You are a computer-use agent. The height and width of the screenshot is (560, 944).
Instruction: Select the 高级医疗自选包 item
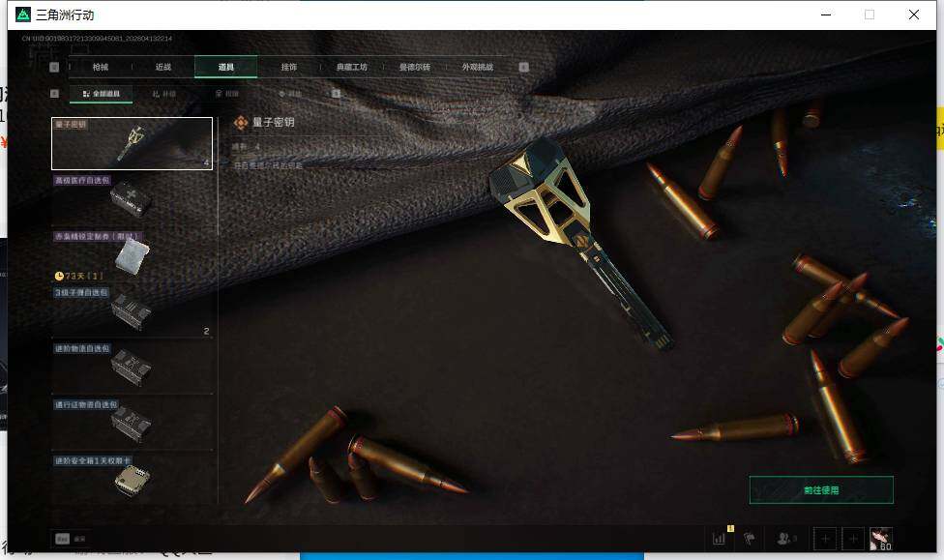[x=132, y=199]
